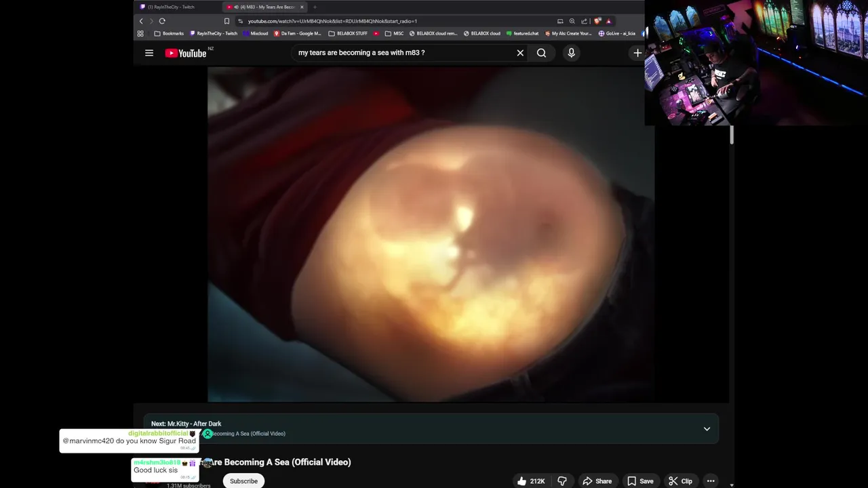Open the BELABOX cloud rem... bookmark
The height and width of the screenshot is (488, 868).
tap(433, 33)
